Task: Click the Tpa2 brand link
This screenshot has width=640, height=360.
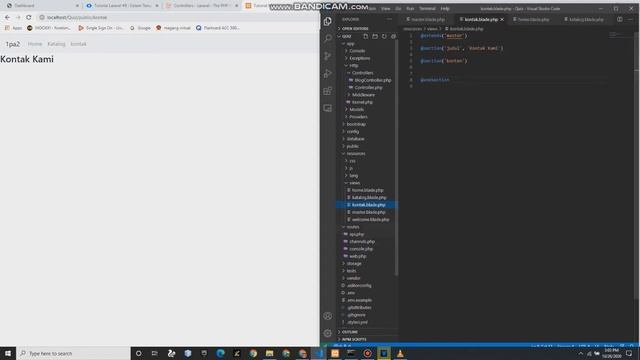Action: point(13,44)
